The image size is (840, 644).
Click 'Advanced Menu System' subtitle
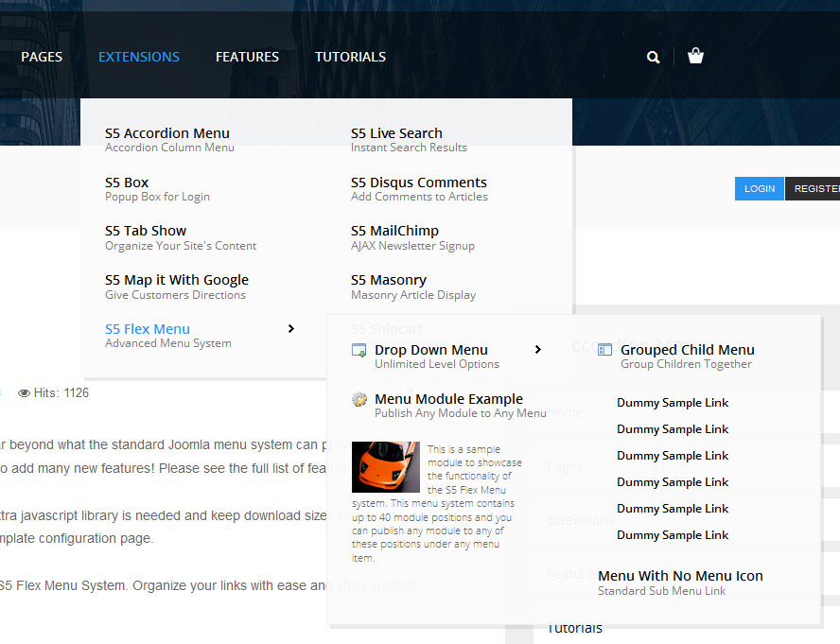point(168,343)
